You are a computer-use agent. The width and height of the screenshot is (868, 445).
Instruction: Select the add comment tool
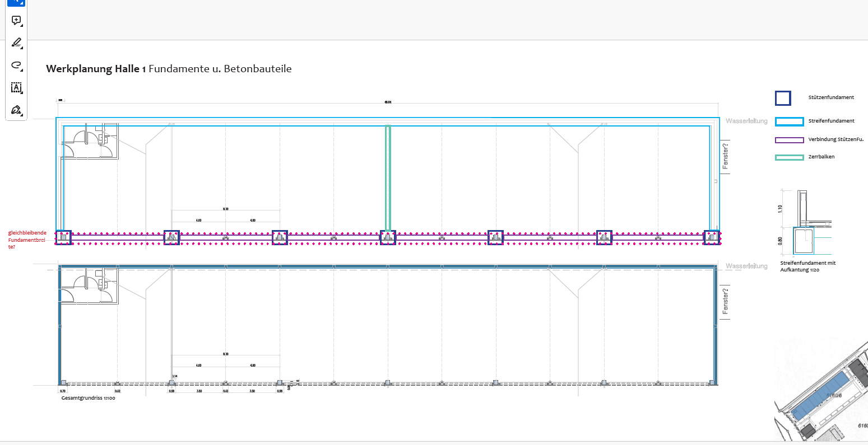16,20
